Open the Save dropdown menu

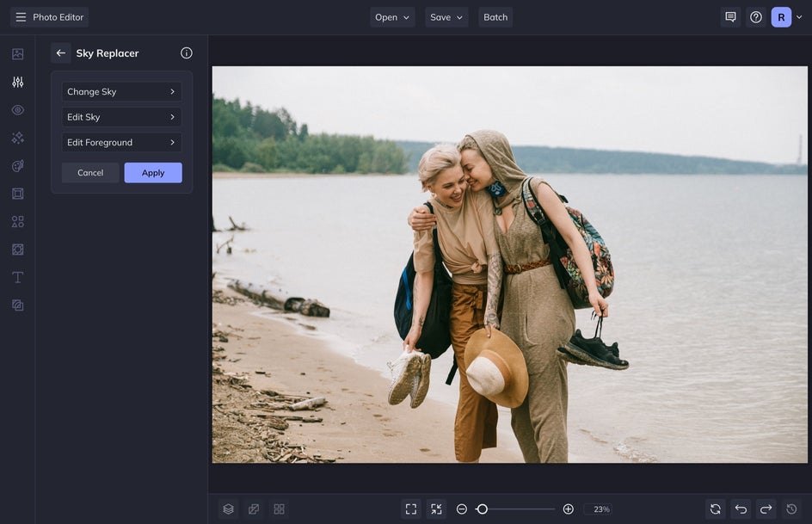click(446, 17)
